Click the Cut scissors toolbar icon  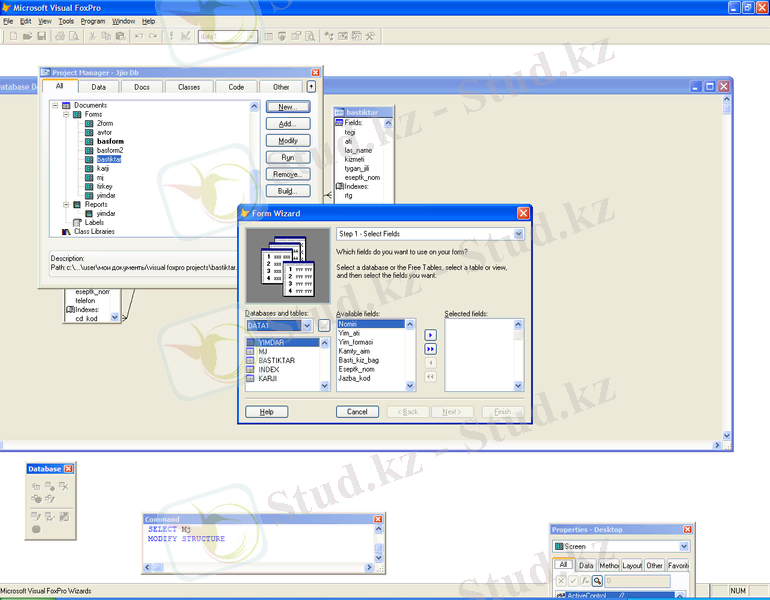[92, 36]
